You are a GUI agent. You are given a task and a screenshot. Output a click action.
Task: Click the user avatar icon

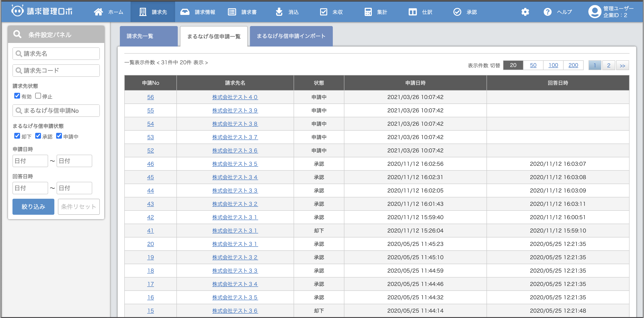click(x=595, y=12)
